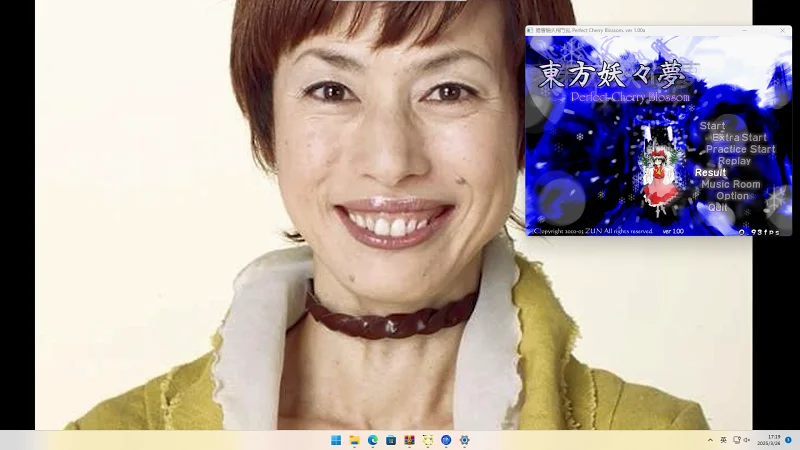Select Extra Start in the game menu
The height and width of the screenshot is (450, 800).
tap(739, 138)
